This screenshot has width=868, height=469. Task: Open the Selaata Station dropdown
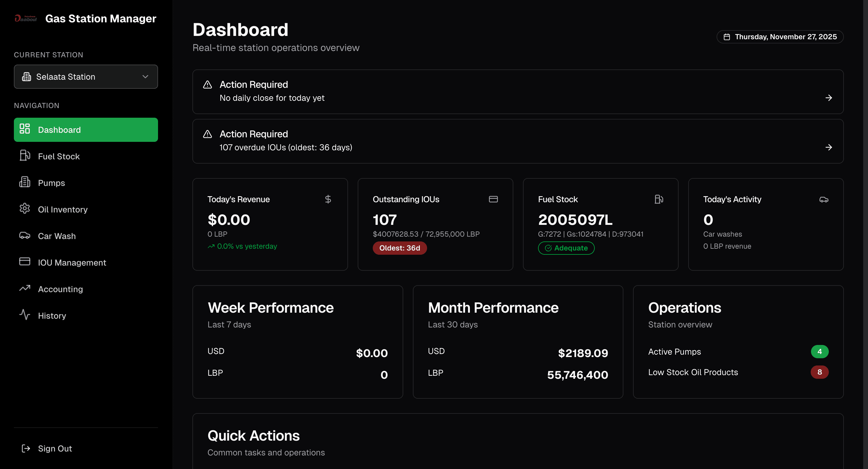click(86, 77)
